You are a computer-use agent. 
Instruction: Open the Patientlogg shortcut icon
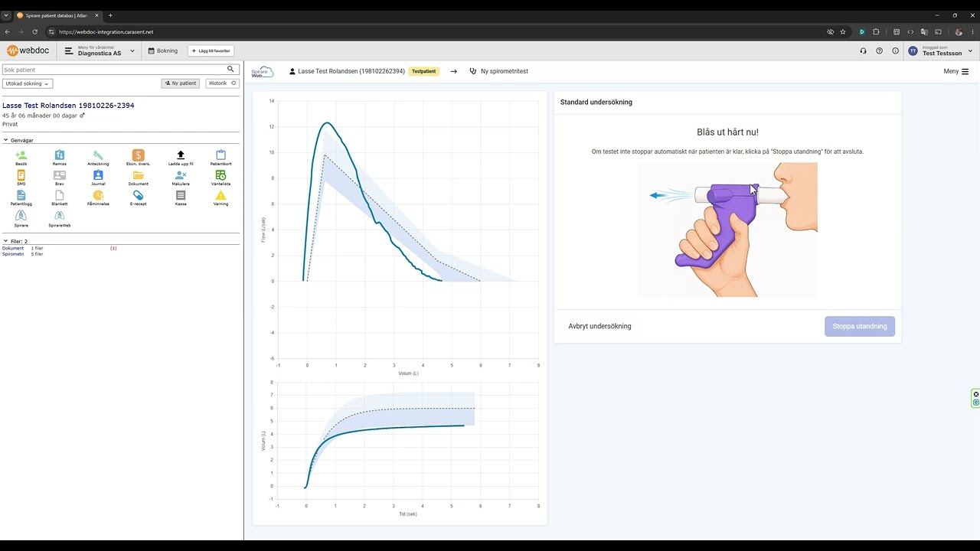[21, 195]
